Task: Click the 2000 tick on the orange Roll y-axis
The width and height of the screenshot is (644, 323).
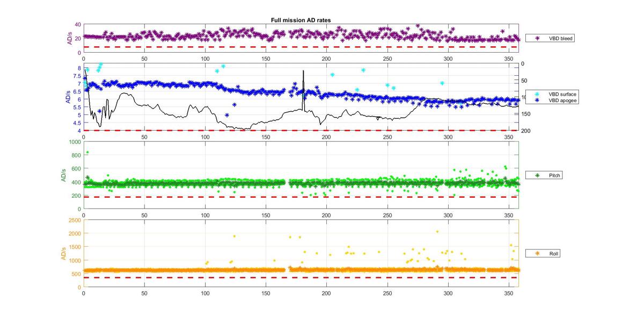Action: (76, 233)
